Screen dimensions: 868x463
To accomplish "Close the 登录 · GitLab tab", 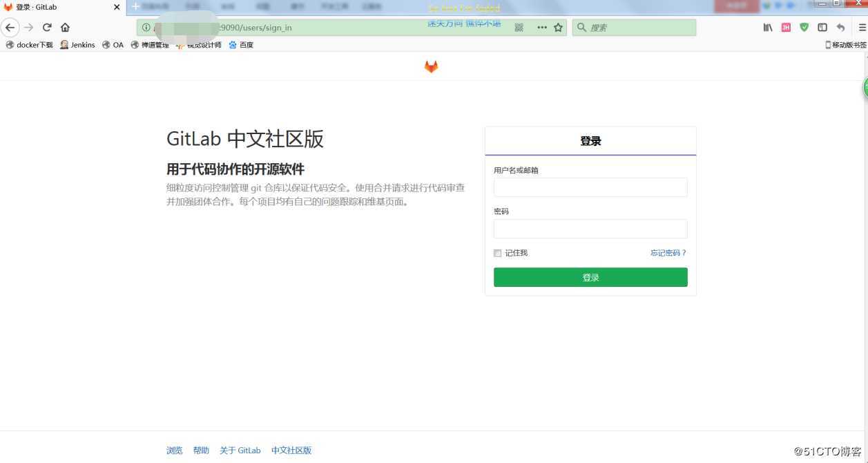I will click(x=117, y=7).
